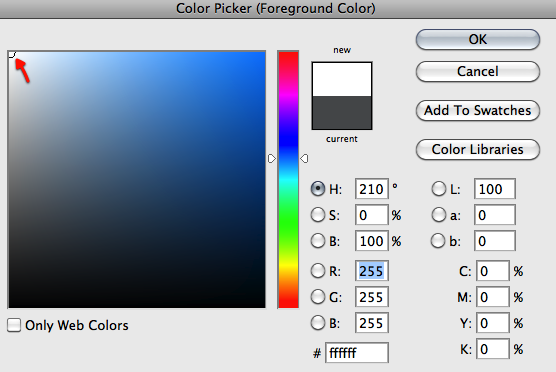Click the H field showing 210
Image resolution: width=556 pixels, height=372 pixels.
pos(372,189)
